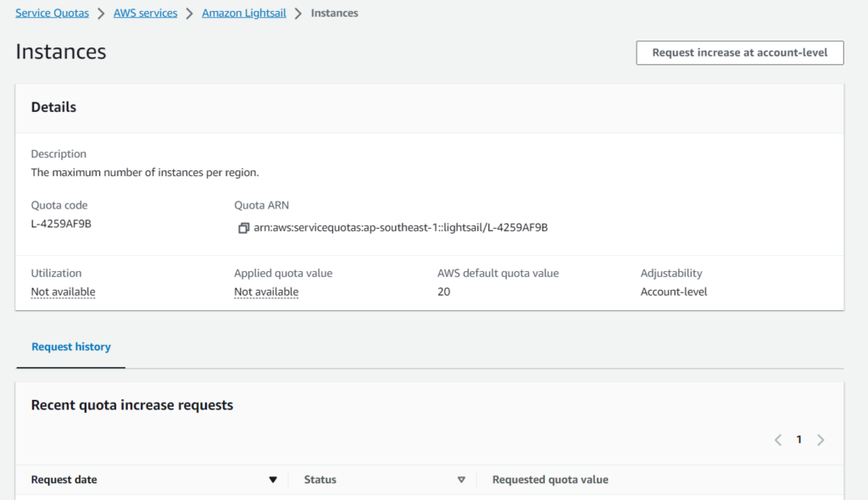Copy the Quota ARN using the copy icon
868x500 pixels.
click(243, 228)
